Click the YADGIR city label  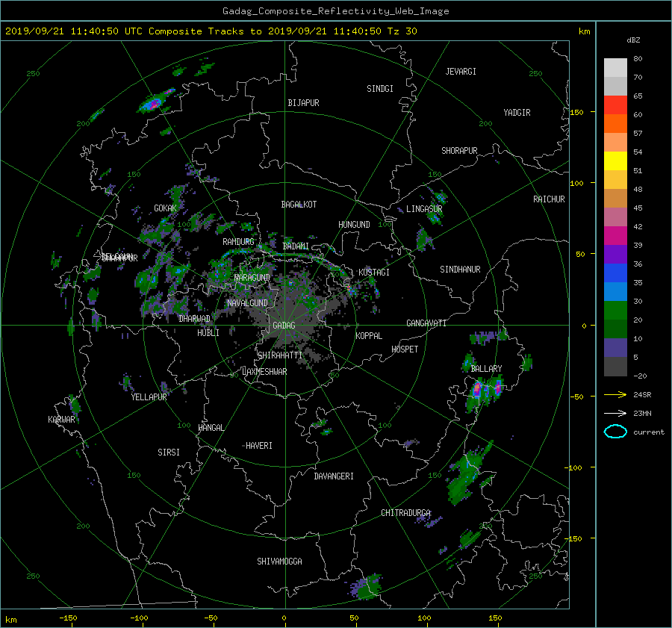point(517,113)
